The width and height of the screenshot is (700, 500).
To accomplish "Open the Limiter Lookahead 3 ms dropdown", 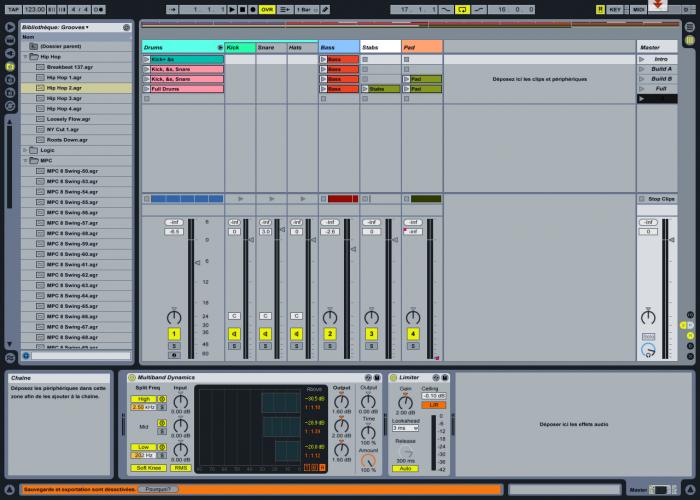I will [405, 428].
